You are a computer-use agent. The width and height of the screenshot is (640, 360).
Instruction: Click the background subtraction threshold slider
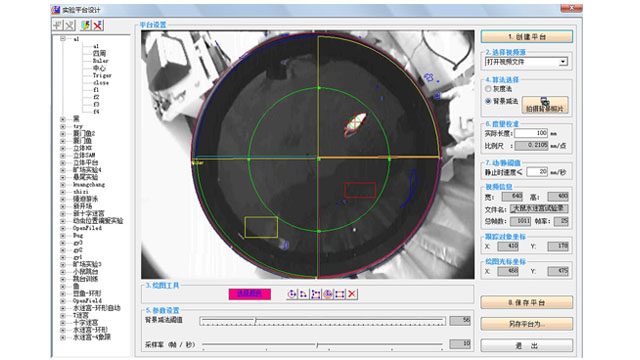[322, 321]
